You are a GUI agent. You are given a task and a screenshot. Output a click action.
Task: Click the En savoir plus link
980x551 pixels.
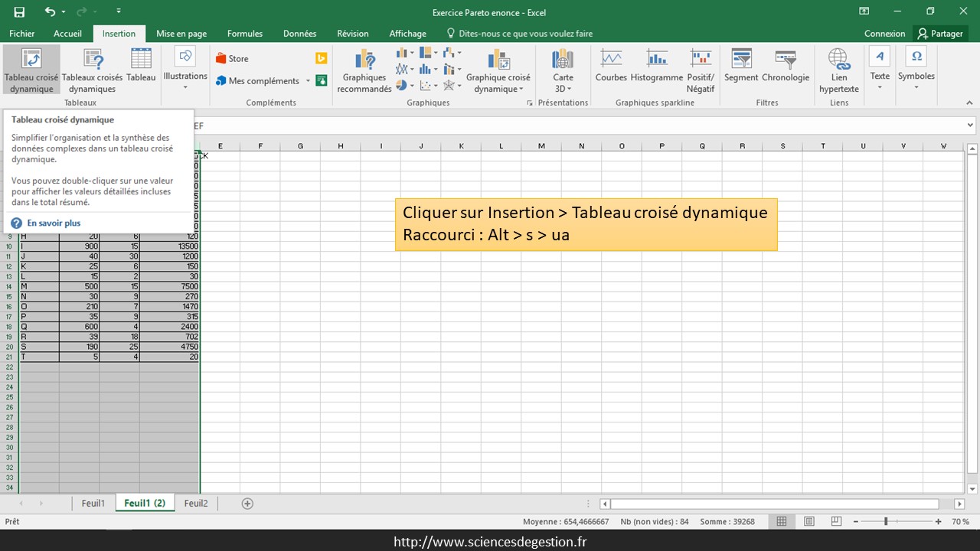(54, 223)
